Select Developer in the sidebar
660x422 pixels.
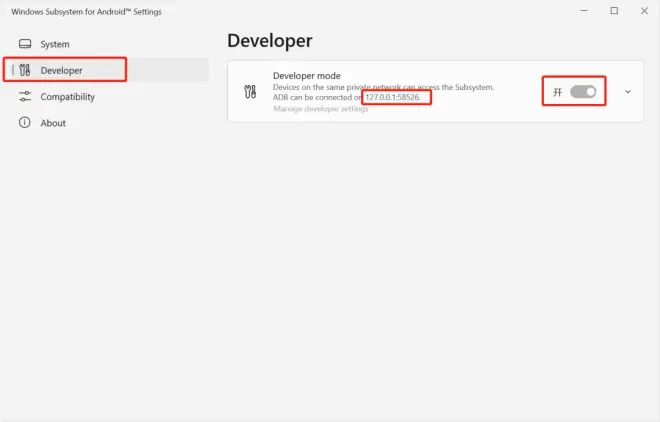pos(105,70)
